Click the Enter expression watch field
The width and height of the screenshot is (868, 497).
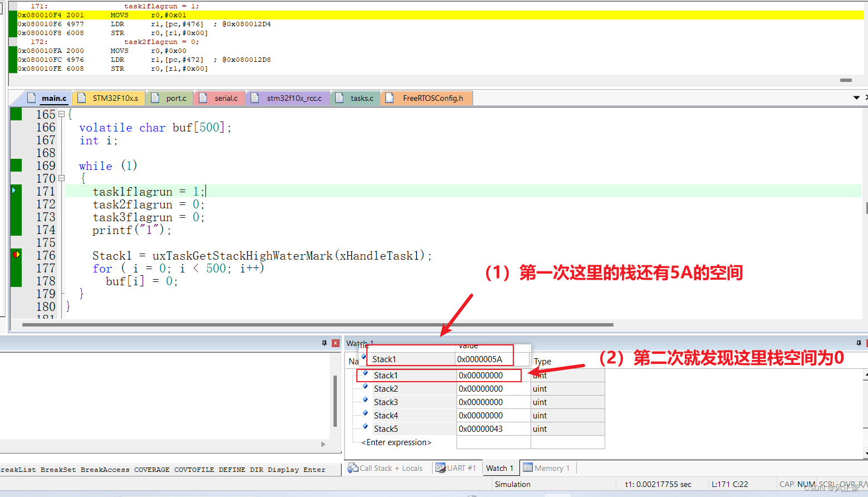(x=396, y=442)
